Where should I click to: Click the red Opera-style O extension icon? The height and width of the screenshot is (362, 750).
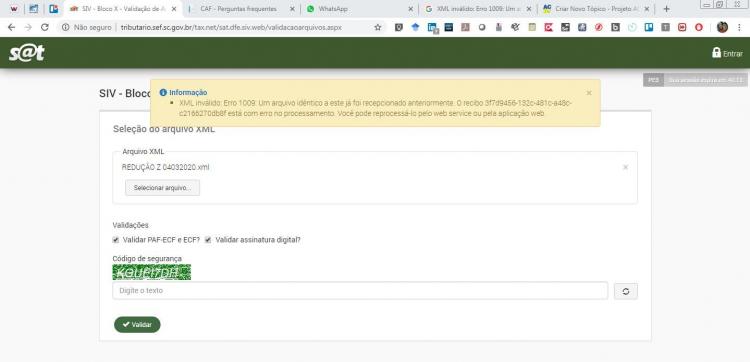[699, 28]
